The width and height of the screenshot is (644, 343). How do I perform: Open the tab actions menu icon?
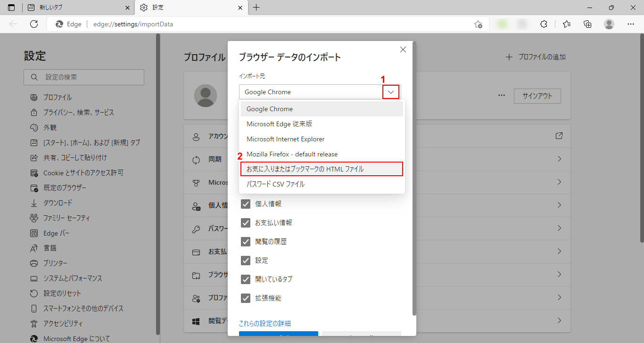(x=11, y=8)
